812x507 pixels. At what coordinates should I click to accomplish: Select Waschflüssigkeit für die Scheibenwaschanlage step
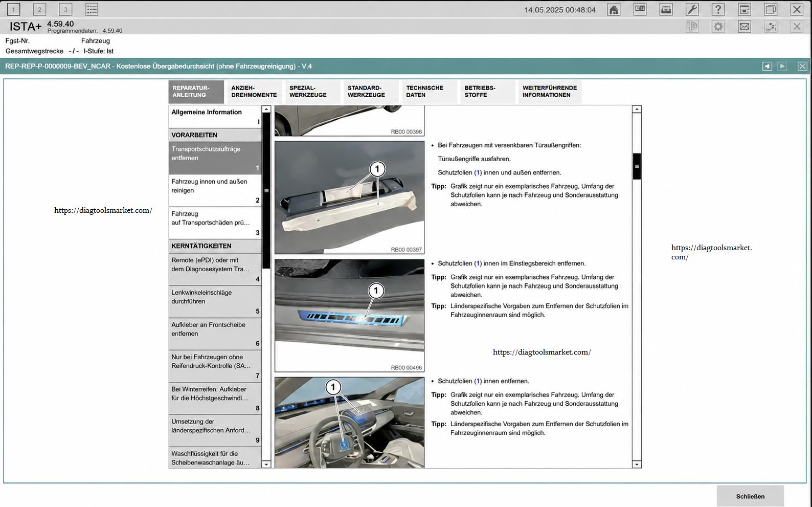click(x=215, y=457)
